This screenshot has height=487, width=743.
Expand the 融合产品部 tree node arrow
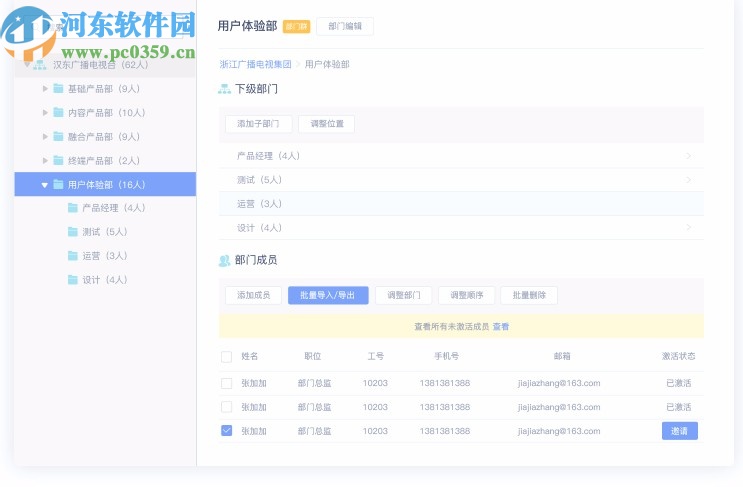click(45, 136)
